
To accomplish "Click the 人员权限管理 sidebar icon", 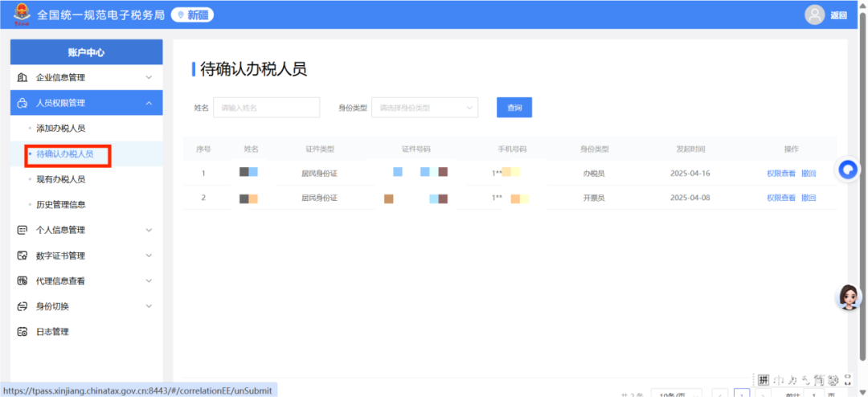I will [23, 103].
